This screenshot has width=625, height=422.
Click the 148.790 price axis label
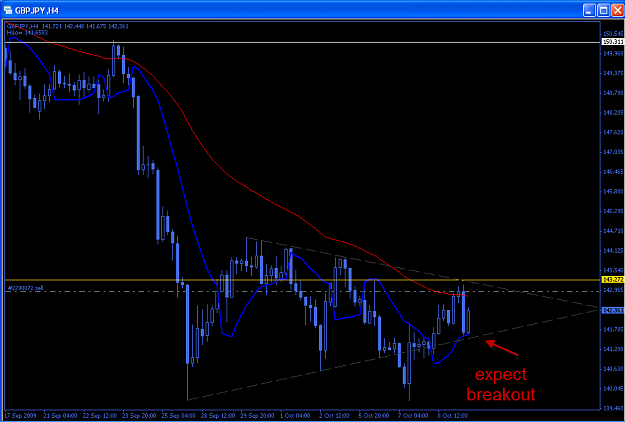(x=613, y=93)
